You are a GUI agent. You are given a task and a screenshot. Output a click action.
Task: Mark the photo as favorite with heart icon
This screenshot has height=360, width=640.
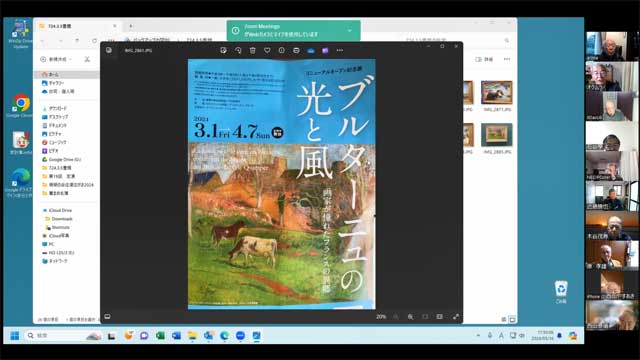(267, 50)
